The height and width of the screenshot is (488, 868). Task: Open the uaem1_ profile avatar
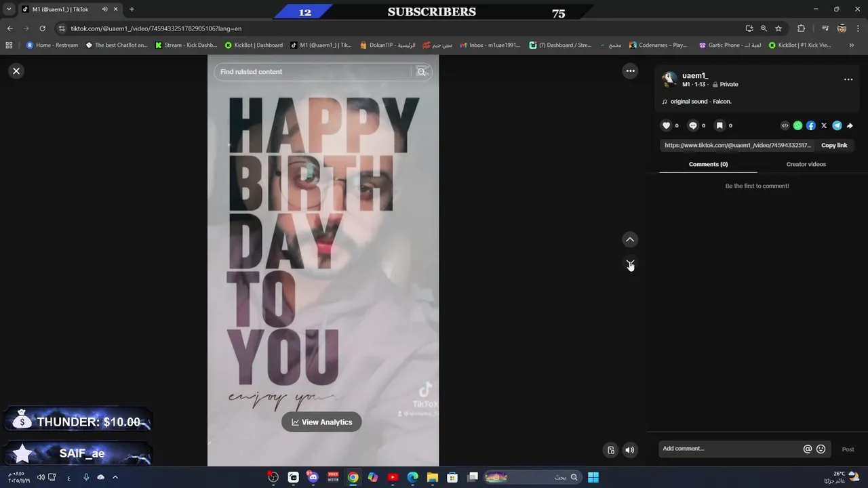point(669,79)
